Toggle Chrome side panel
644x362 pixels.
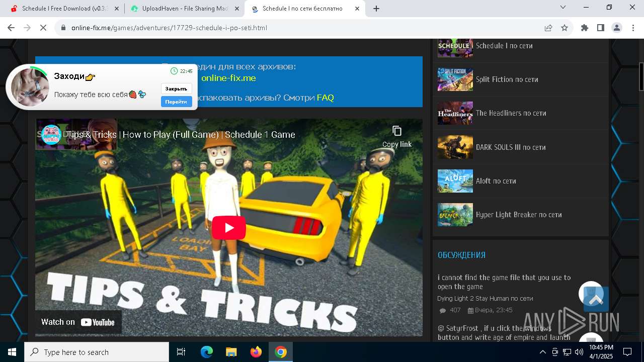pos(601,28)
